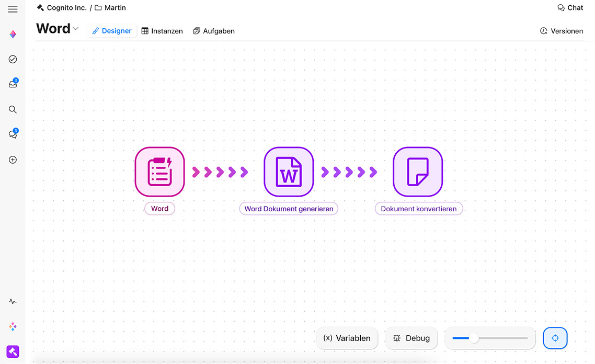Click the Debug button
The image size is (595, 364).
pyautogui.click(x=411, y=338)
